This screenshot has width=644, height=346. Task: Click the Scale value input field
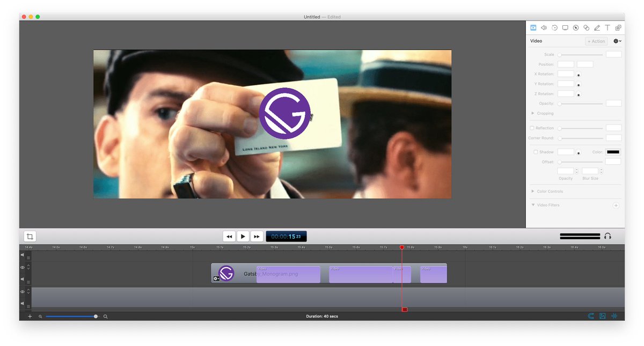coord(613,55)
